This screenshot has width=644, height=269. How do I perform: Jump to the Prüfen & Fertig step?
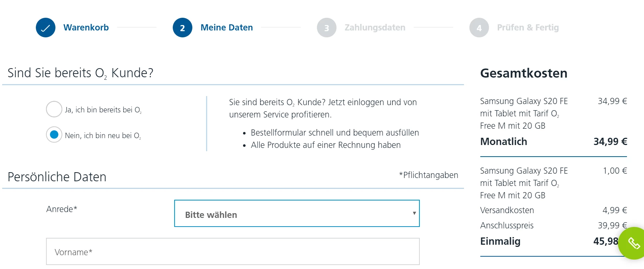(527, 28)
